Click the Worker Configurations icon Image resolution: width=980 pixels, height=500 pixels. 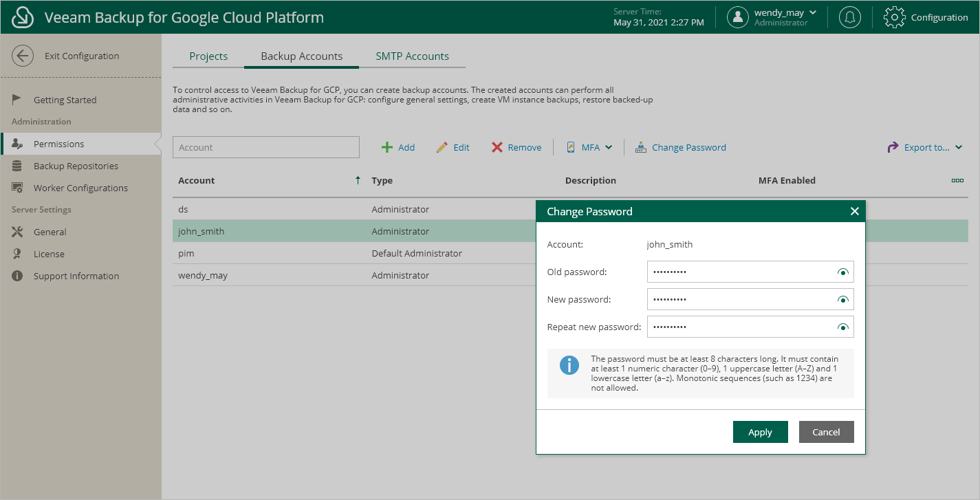tap(18, 188)
